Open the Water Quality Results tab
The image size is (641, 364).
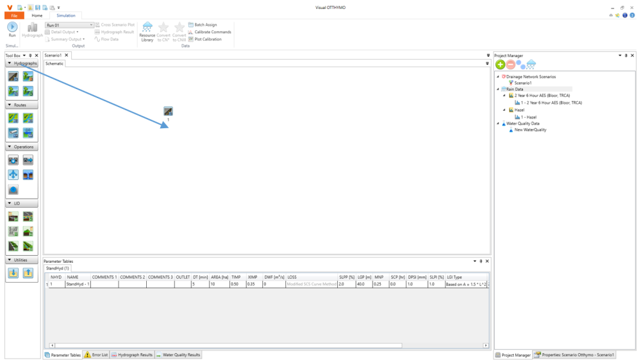(178, 355)
